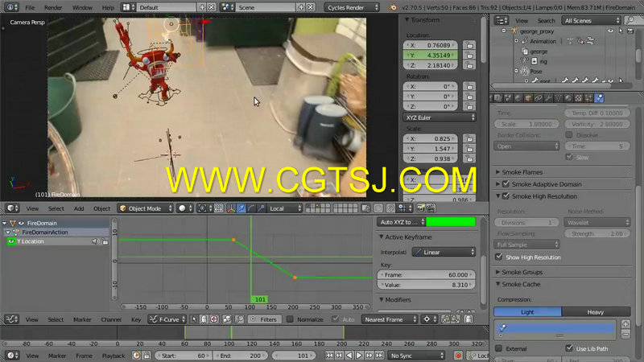Open the Object cube properties tab

point(528,98)
